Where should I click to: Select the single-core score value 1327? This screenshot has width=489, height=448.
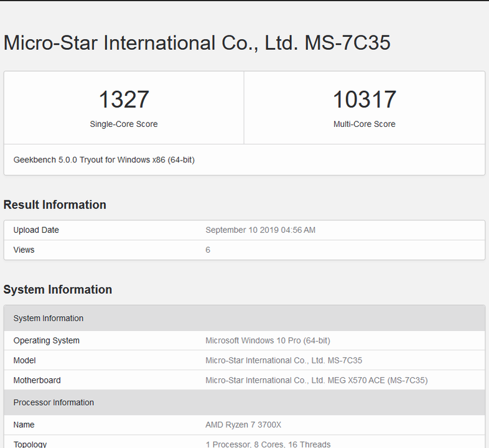(124, 100)
